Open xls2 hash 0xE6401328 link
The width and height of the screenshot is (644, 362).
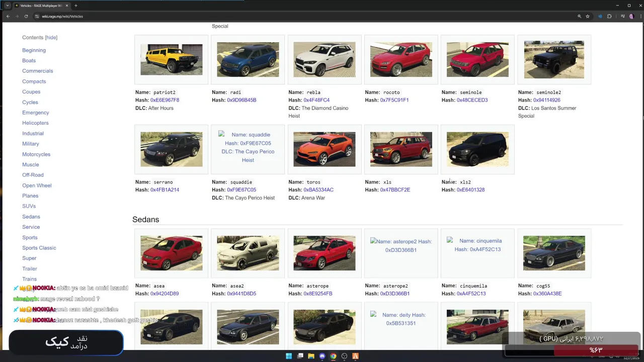click(x=470, y=190)
